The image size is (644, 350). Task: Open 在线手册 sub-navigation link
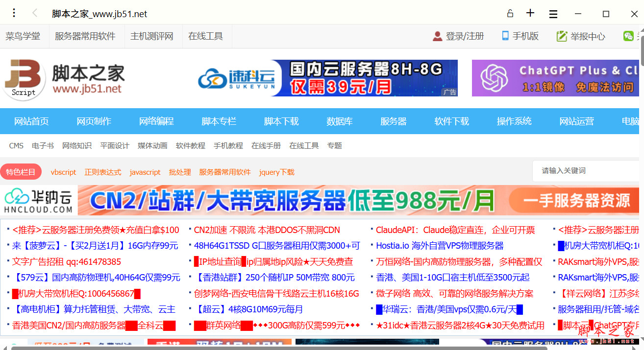coord(266,146)
